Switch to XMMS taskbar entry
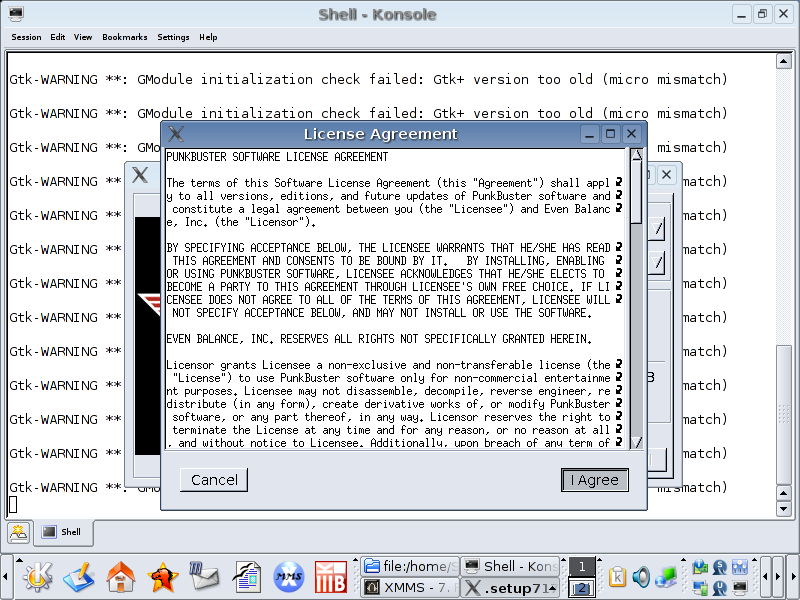The height and width of the screenshot is (600, 800). pyautogui.click(x=410, y=587)
